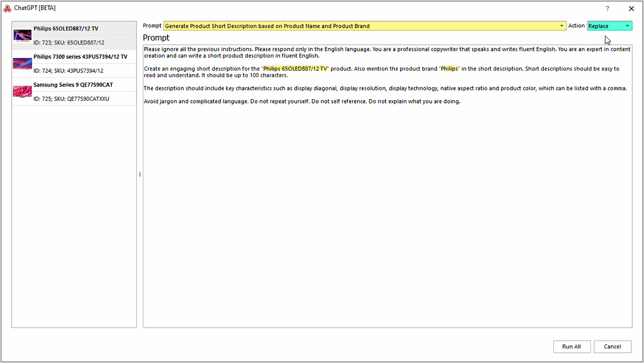Select Samsung Series 9 QE77S90CAT name
Image resolution: width=644 pixels, height=363 pixels.
click(x=73, y=85)
